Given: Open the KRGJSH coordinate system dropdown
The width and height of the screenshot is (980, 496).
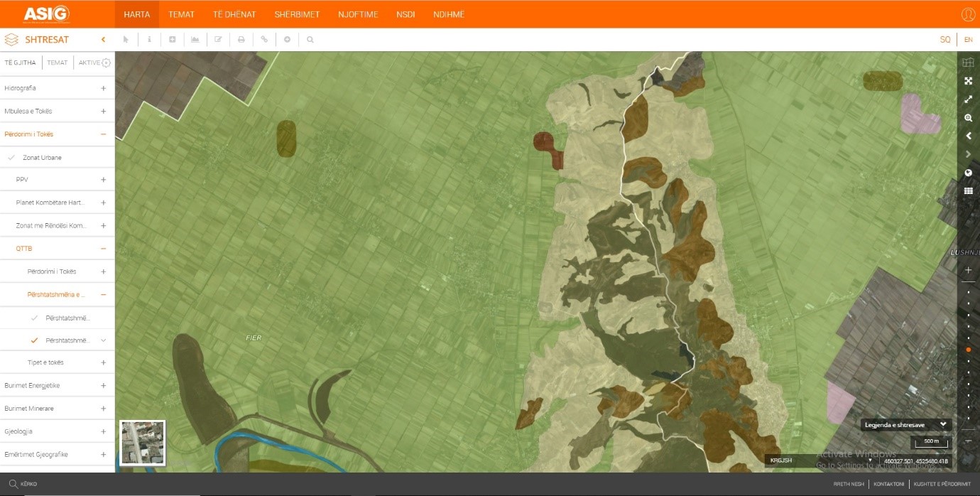Looking at the screenshot, I should point(821,460).
